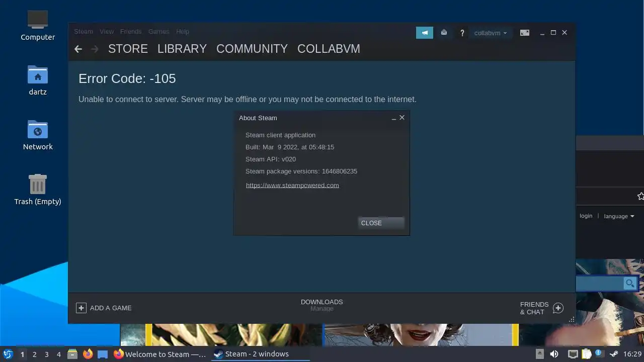Open the volume speaker tray icon

coord(554,354)
